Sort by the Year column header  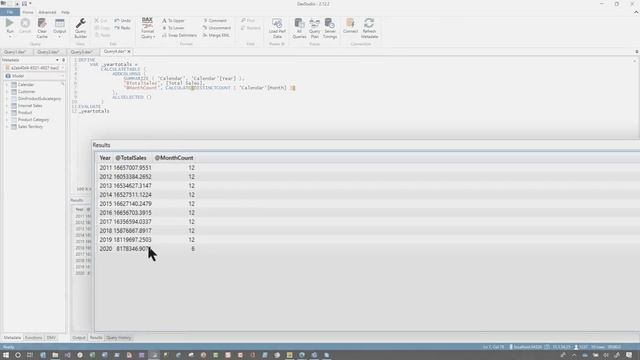(105, 158)
